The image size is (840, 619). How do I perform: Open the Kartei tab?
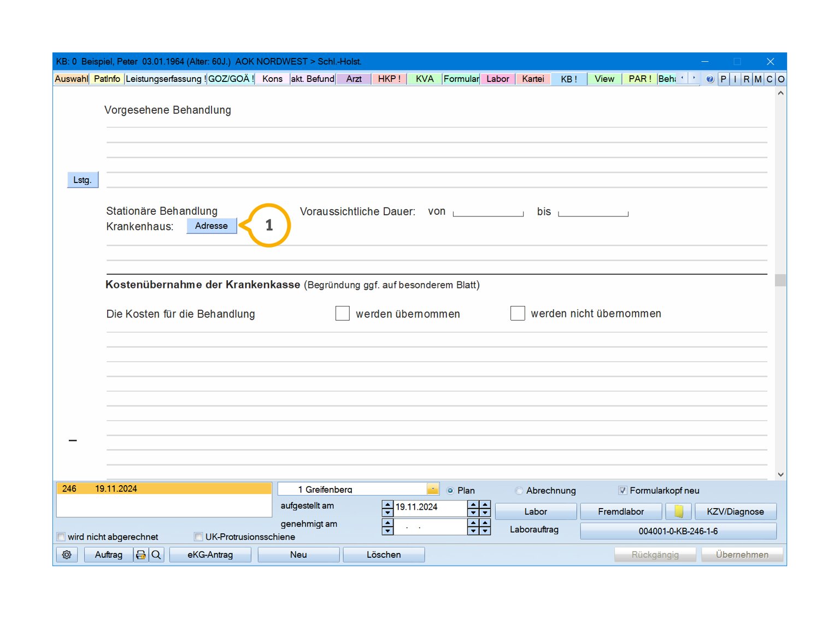[533, 79]
